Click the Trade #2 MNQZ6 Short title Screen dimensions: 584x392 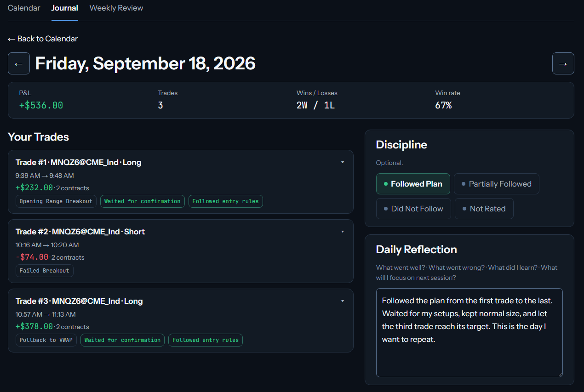80,232
